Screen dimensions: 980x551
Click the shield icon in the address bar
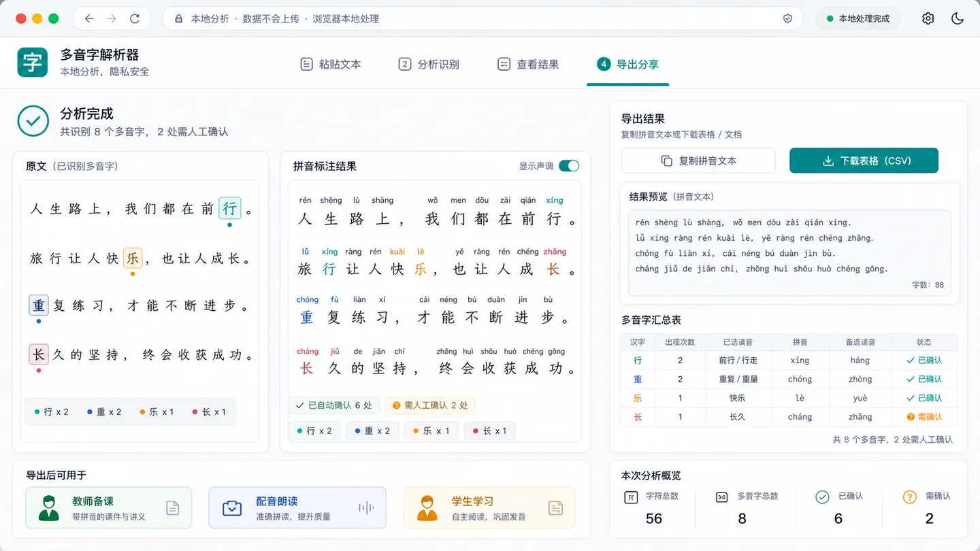[x=787, y=19]
